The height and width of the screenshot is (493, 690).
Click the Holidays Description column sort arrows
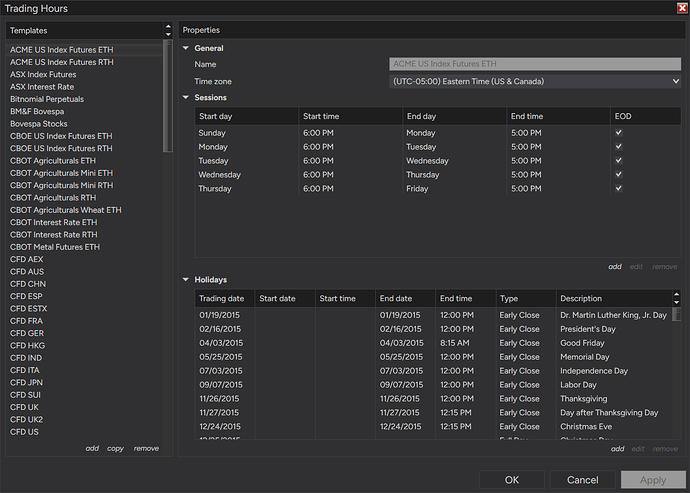pos(677,298)
